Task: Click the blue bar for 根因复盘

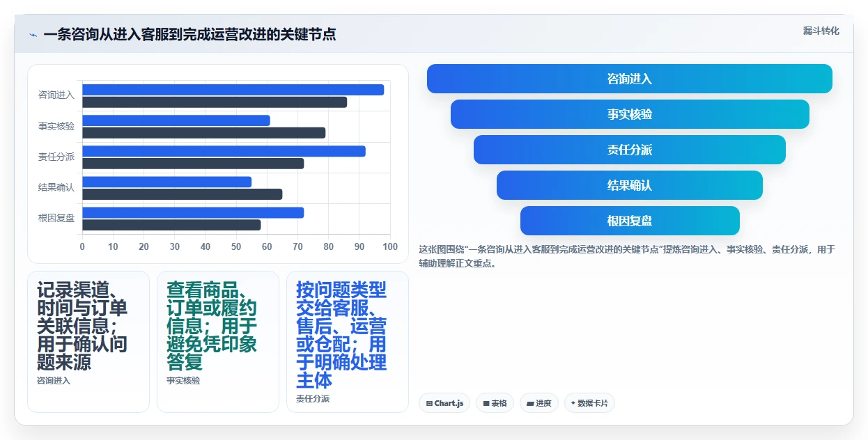Action: coord(193,213)
